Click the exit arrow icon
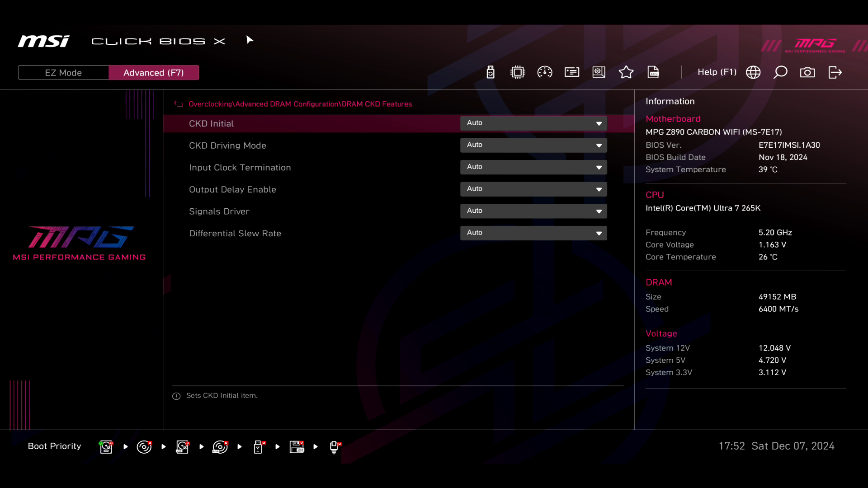This screenshot has height=488, width=868. (835, 72)
